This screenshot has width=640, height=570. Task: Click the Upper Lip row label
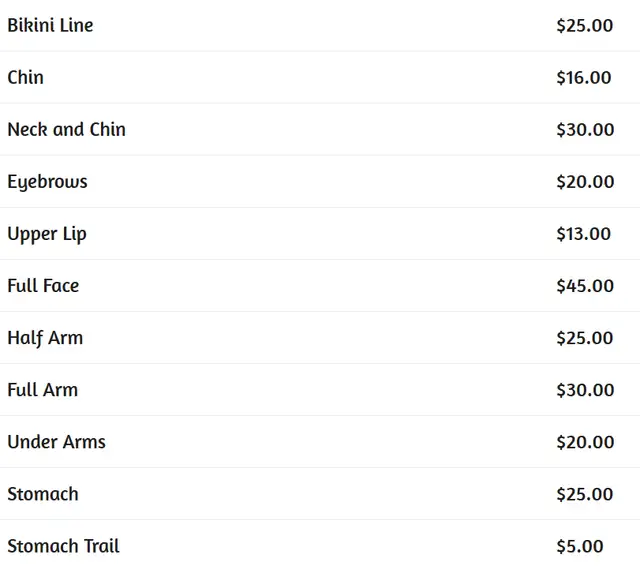pos(47,234)
